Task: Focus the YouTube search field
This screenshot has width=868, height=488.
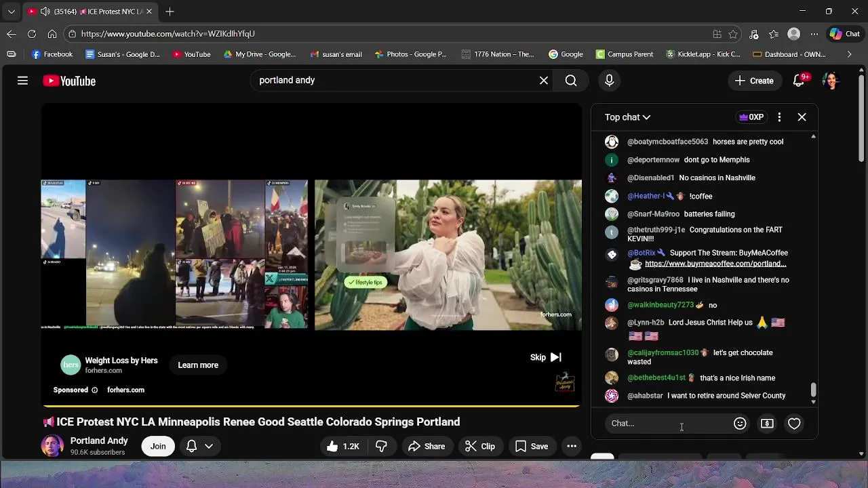Action: point(397,80)
